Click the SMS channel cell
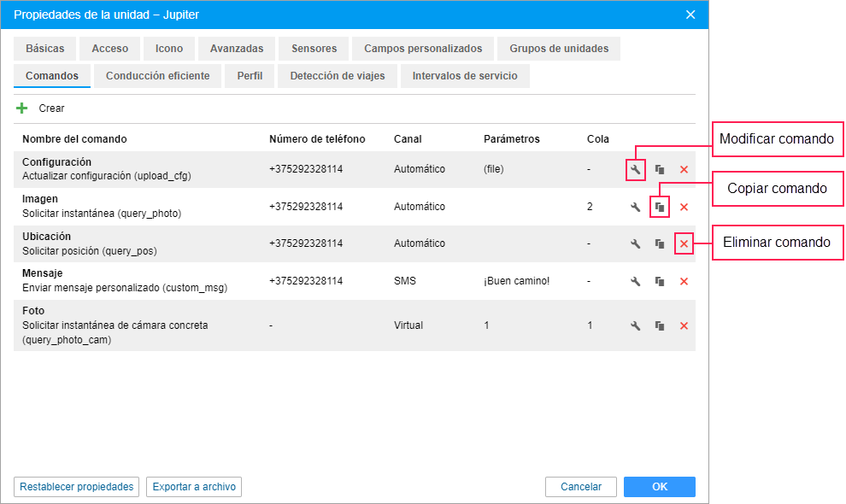846x504 pixels. pos(405,281)
